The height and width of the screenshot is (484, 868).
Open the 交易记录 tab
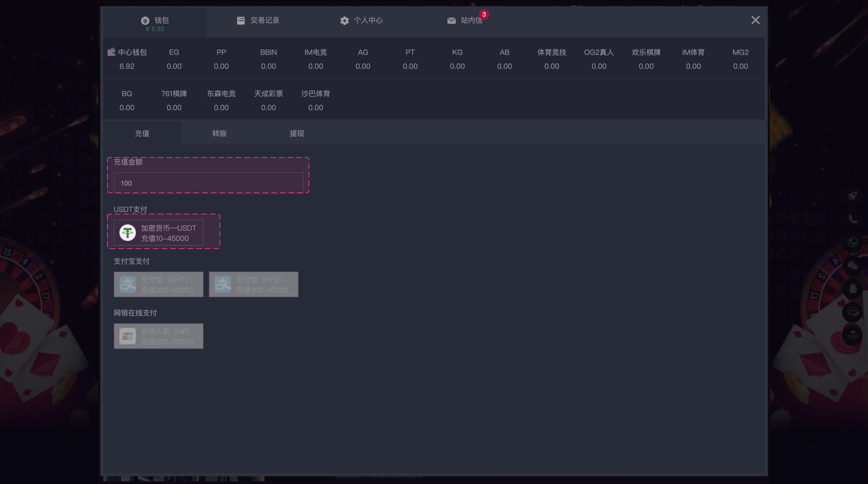pos(258,21)
